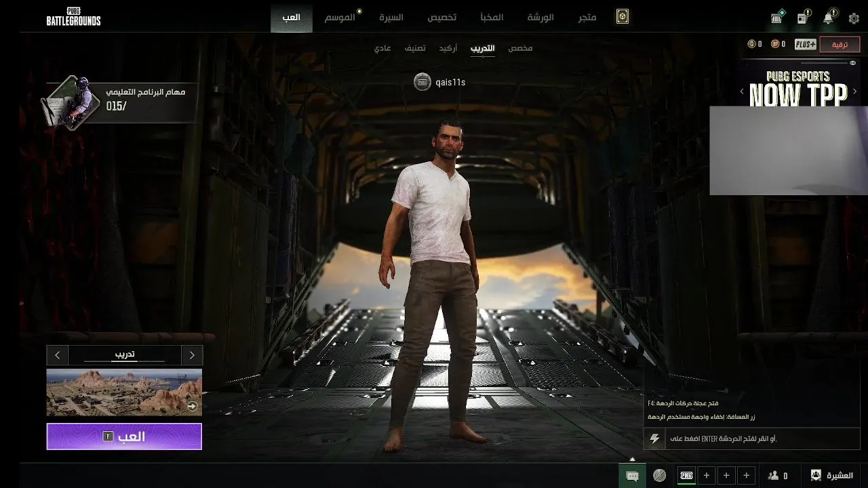Invite teammate via plus slot nearest friends count
The height and width of the screenshot is (488, 868).
[x=747, y=476]
